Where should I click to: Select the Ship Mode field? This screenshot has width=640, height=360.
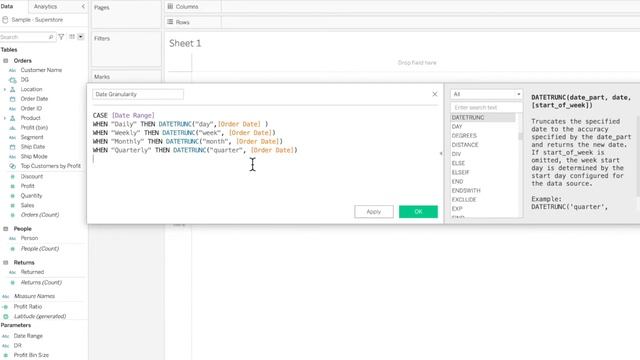(x=34, y=156)
